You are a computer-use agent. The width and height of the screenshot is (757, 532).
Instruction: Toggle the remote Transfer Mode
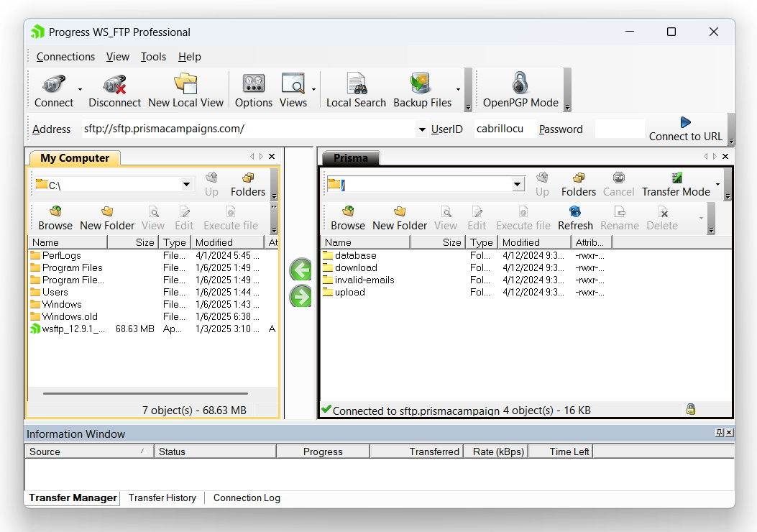(x=676, y=184)
